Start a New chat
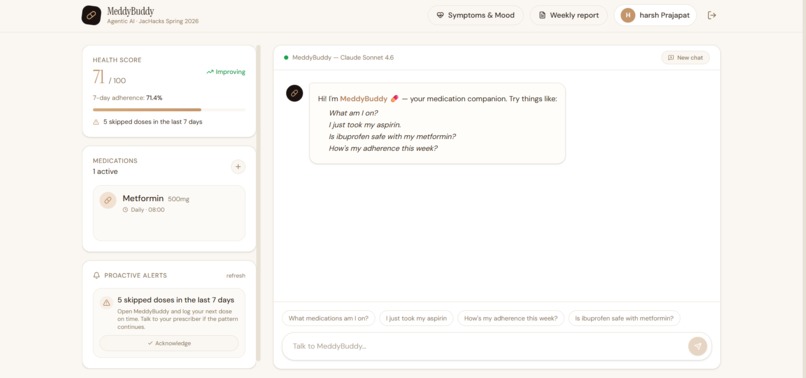Screen dimensions: 806x378 pos(685,58)
